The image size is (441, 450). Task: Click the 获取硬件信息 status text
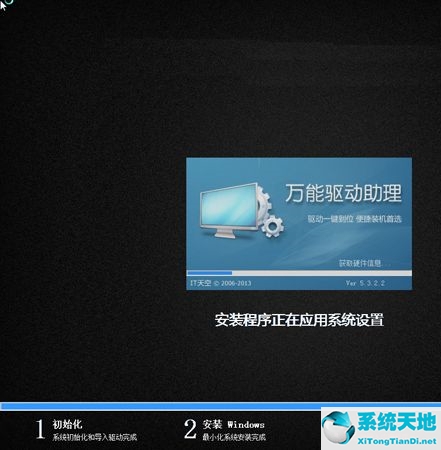tap(361, 263)
